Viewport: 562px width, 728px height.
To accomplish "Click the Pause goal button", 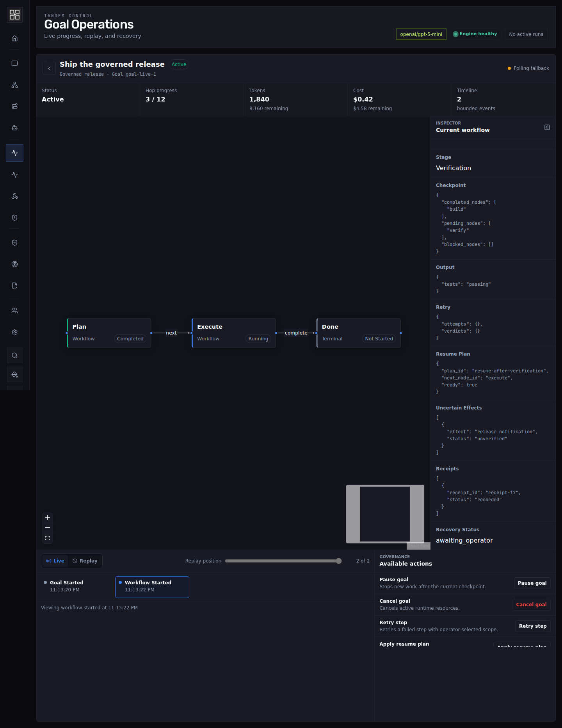I will 532,583.
